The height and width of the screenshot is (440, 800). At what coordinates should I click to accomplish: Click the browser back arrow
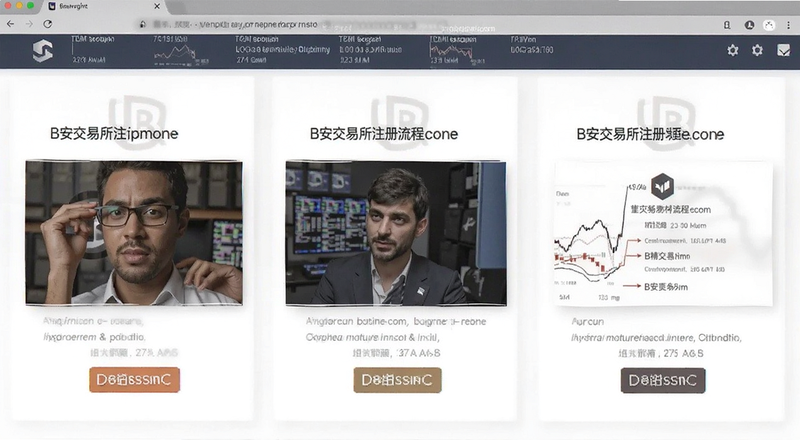(11, 24)
